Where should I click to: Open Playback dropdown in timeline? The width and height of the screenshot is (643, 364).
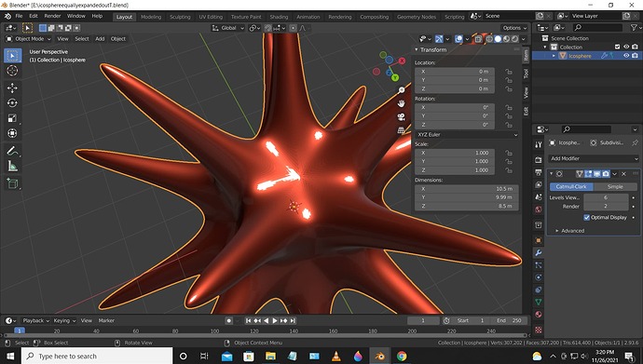(35, 320)
